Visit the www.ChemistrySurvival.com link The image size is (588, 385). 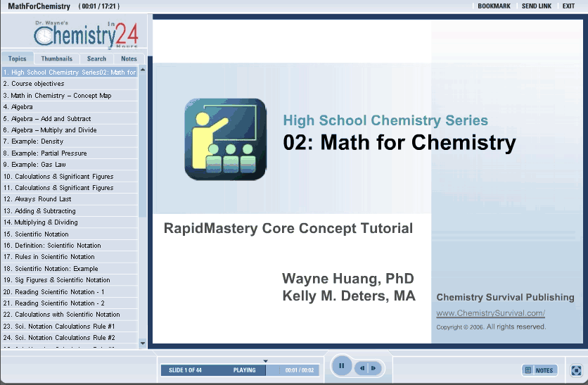pyautogui.click(x=490, y=313)
